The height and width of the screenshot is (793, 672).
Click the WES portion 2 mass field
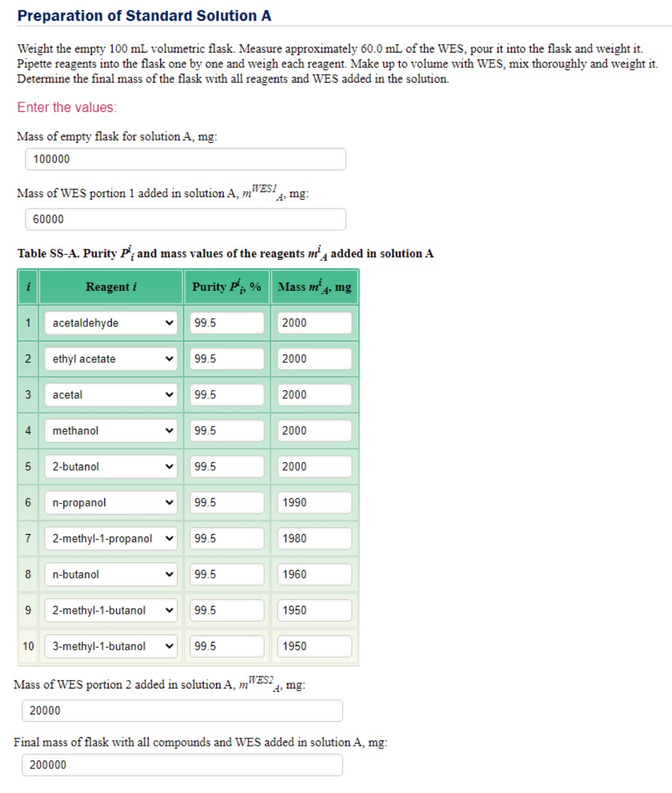coord(182,710)
